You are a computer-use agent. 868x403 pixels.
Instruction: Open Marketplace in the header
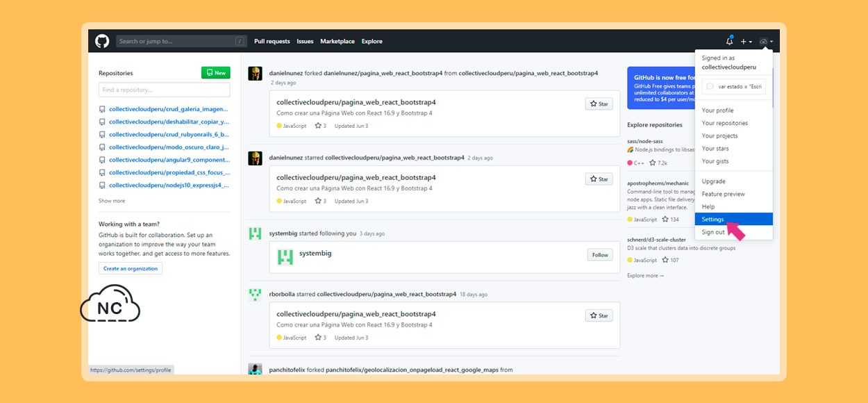337,42
